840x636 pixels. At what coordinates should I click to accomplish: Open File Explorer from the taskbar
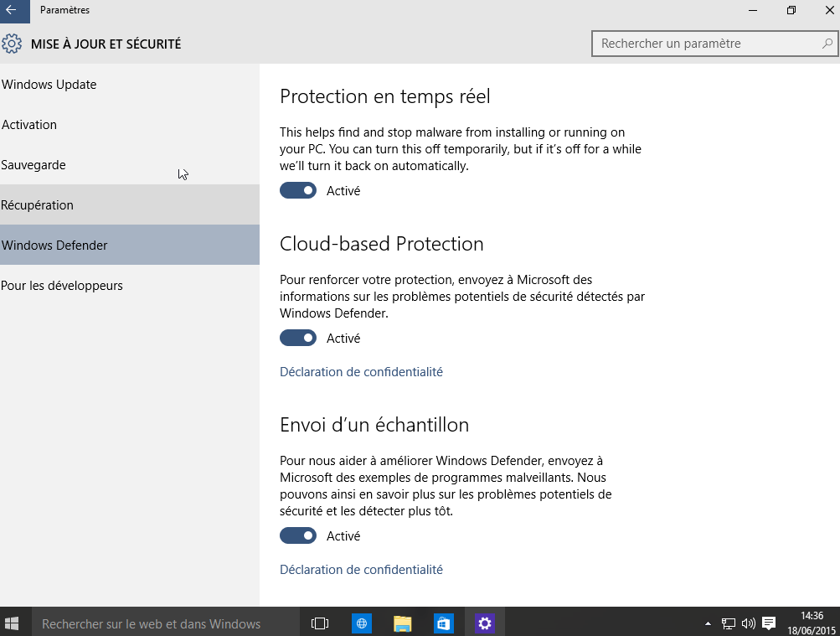pos(402,623)
